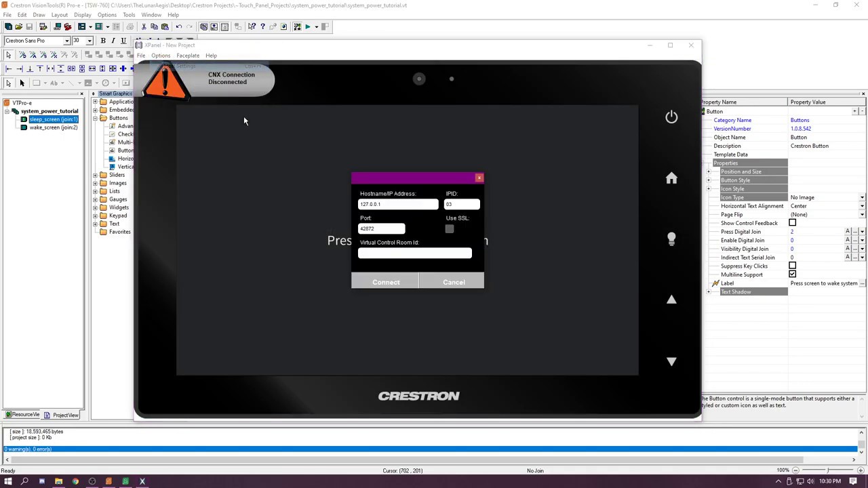868x488 pixels.
Task: Toggle Italic text formatting
Action: click(x=113, y=41)
